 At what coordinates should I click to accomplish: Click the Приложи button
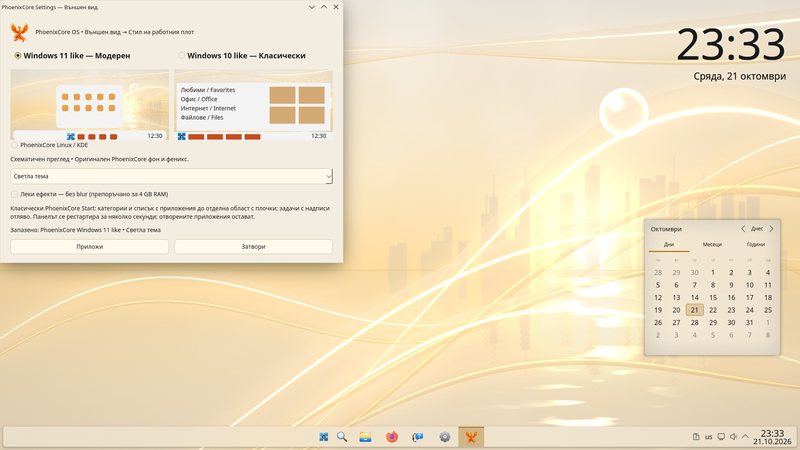click(90, 246)
